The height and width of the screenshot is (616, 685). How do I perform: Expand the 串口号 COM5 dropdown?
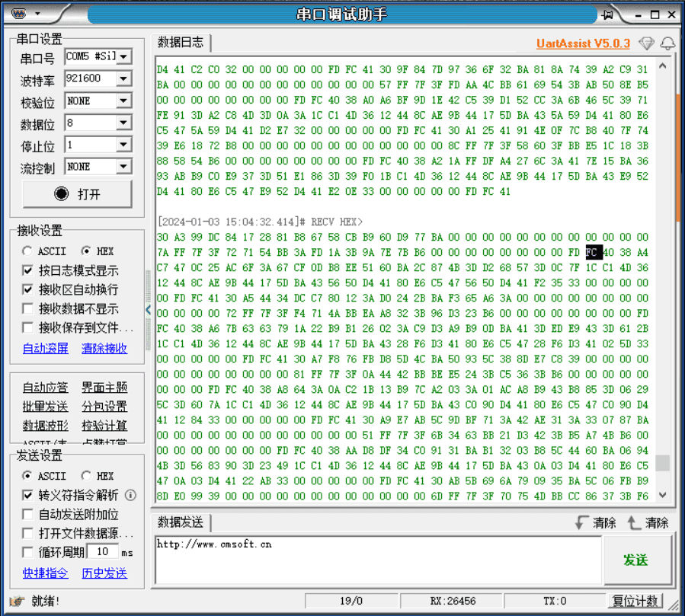pyautogui.click(x=123, y=56)
